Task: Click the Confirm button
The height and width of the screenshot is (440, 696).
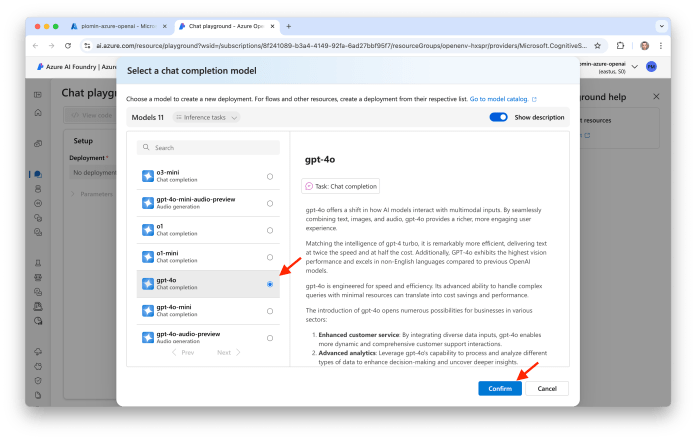Action: pyautogui.click(x=500, y=388)
